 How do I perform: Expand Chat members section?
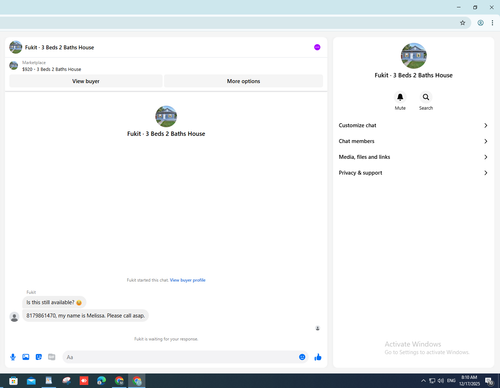[413, 141]
